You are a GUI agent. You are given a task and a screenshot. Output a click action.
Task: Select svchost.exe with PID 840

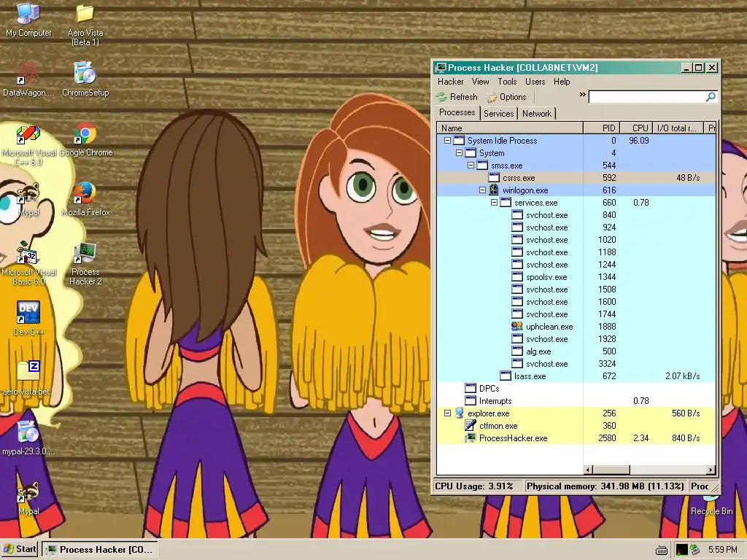(x=576, y=215)
